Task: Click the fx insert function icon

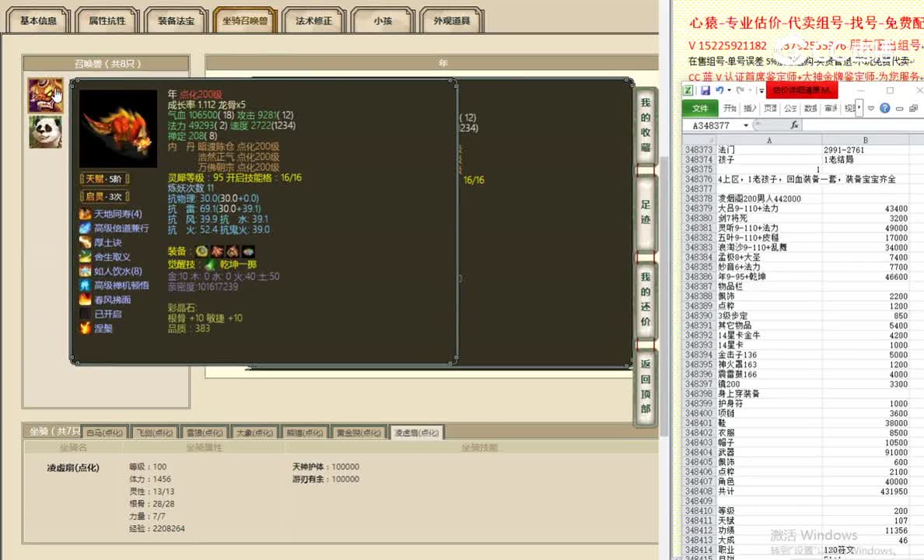Action: 794,125
